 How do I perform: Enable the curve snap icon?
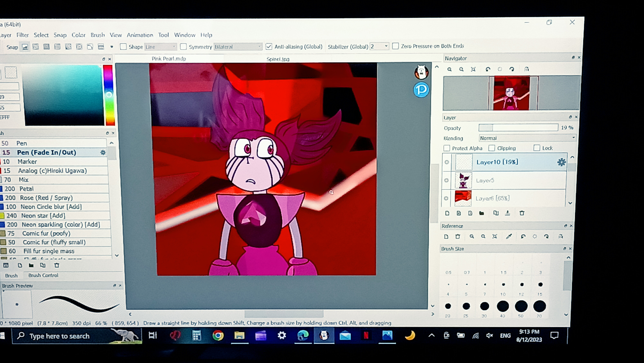pyautogui.click(x=90, y=47)
